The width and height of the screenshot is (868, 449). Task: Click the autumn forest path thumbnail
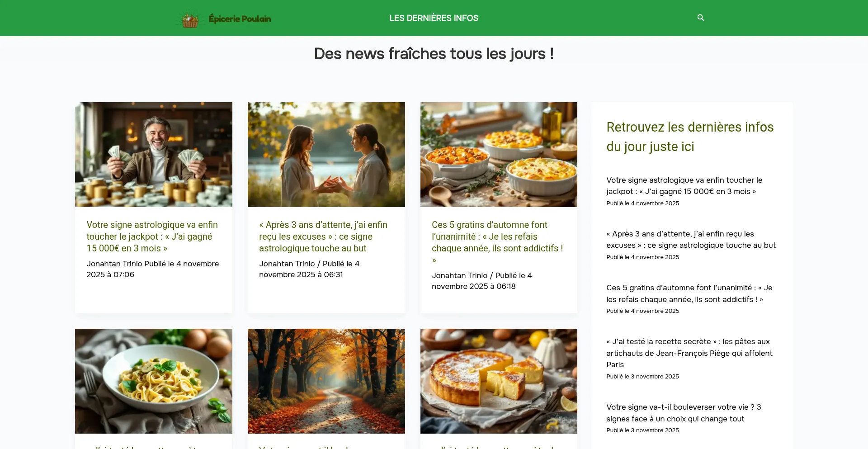(x=326, y=381)
